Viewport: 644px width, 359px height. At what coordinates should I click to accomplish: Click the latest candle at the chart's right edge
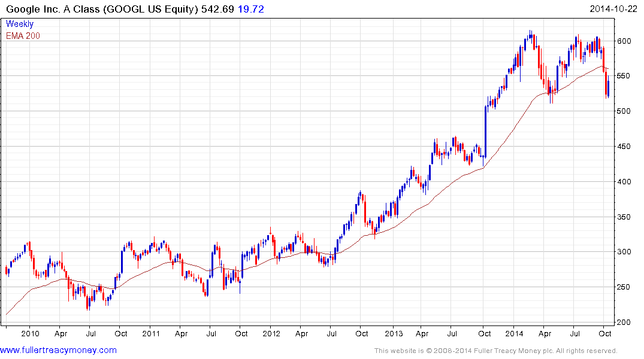tap(608, 88)
